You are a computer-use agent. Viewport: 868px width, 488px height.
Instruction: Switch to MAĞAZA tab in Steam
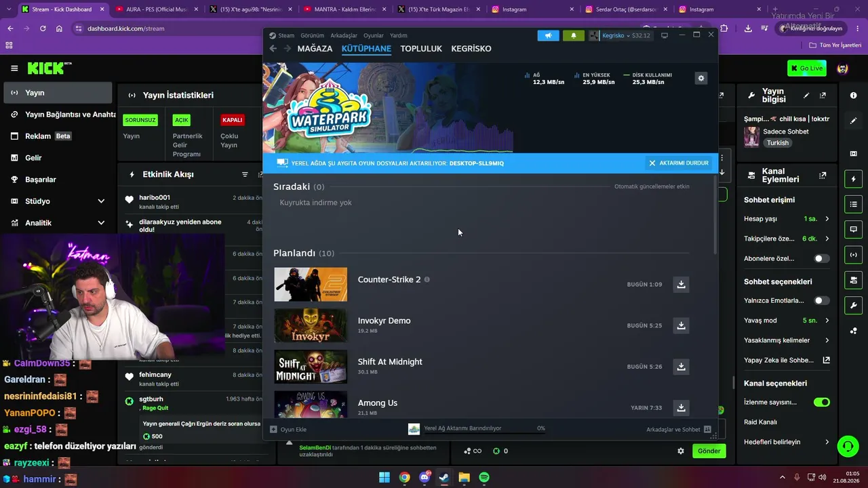315,49
